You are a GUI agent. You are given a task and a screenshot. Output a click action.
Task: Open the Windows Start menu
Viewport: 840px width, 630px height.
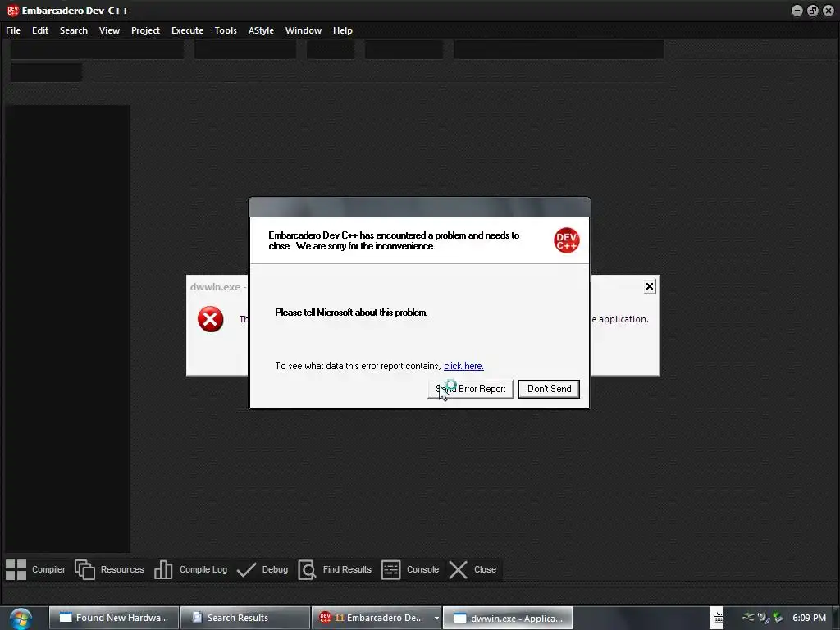(x=21, y=619)
